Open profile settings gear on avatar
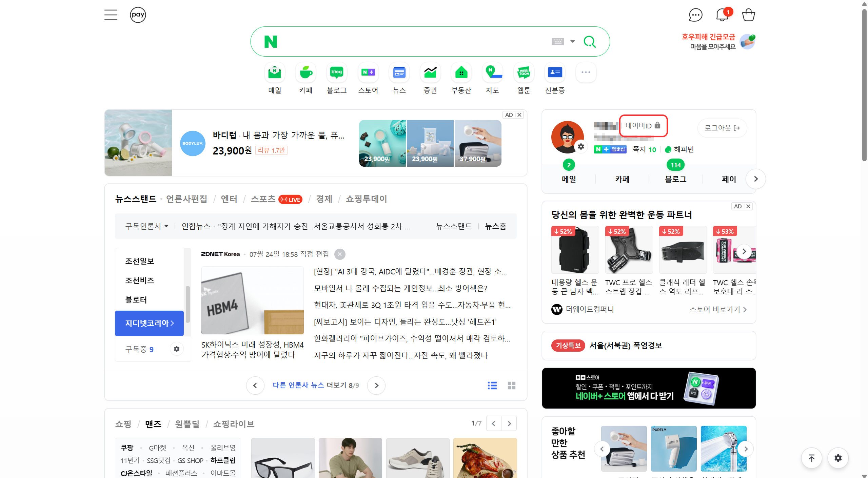The height and width of the screenshot is (478, 868). click(x=581, y=146)
